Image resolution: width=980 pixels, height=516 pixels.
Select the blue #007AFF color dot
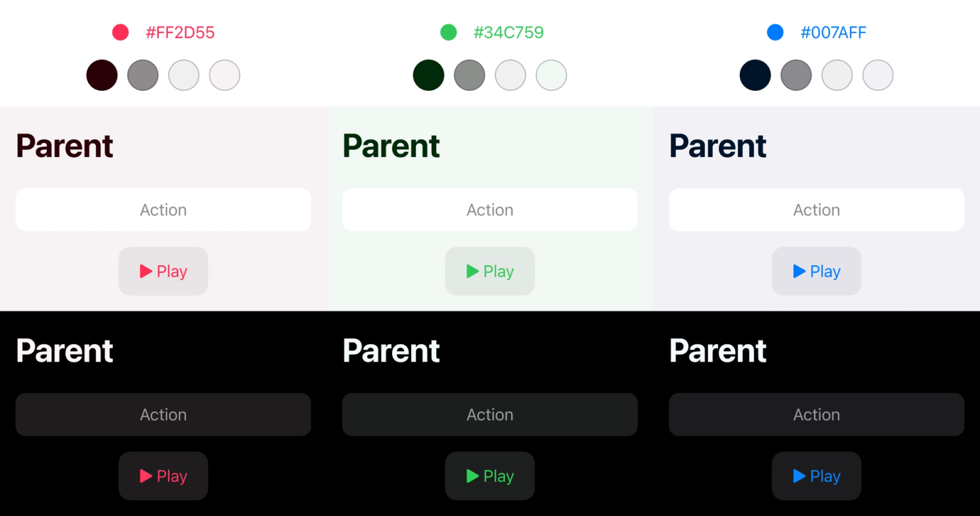point(775,32)
